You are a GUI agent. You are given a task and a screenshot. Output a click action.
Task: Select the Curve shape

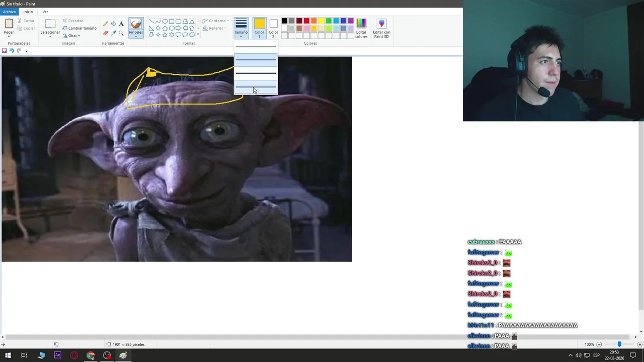tap(158, 22)
